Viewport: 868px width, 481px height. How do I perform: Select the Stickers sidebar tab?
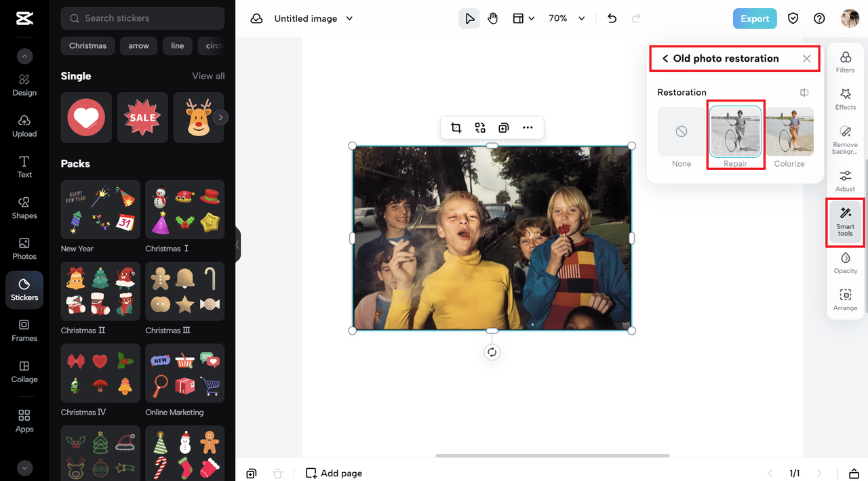tap(24, 290)
